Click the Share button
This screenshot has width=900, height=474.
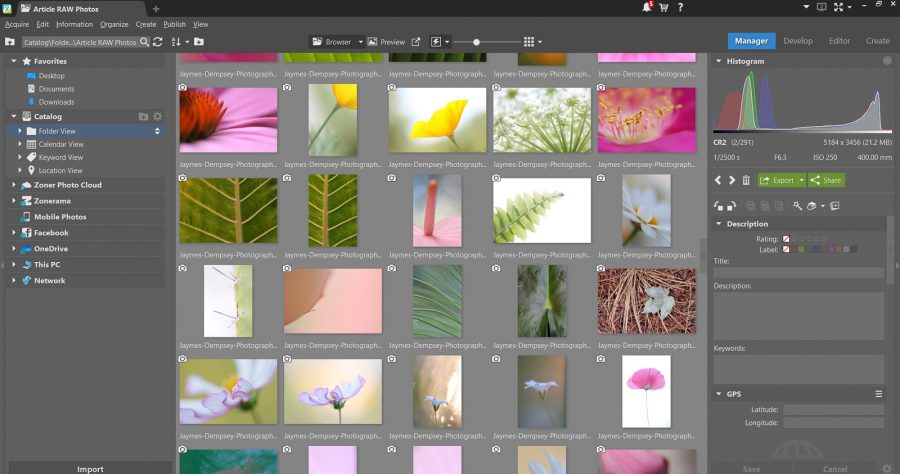point(826,180)
